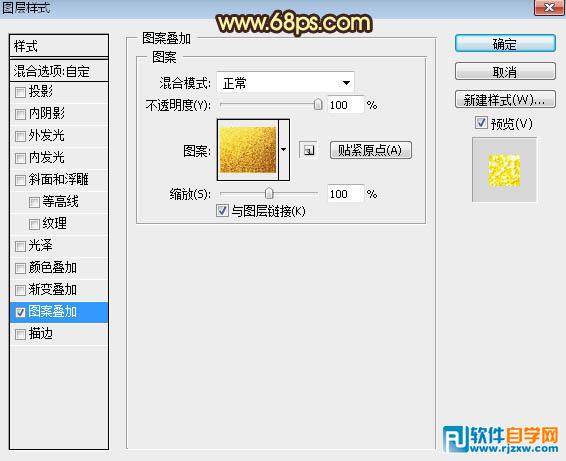Tick the 内发光 checkbox
The height and width of the screenshot is (461, 566).
[x=20, y=158]
